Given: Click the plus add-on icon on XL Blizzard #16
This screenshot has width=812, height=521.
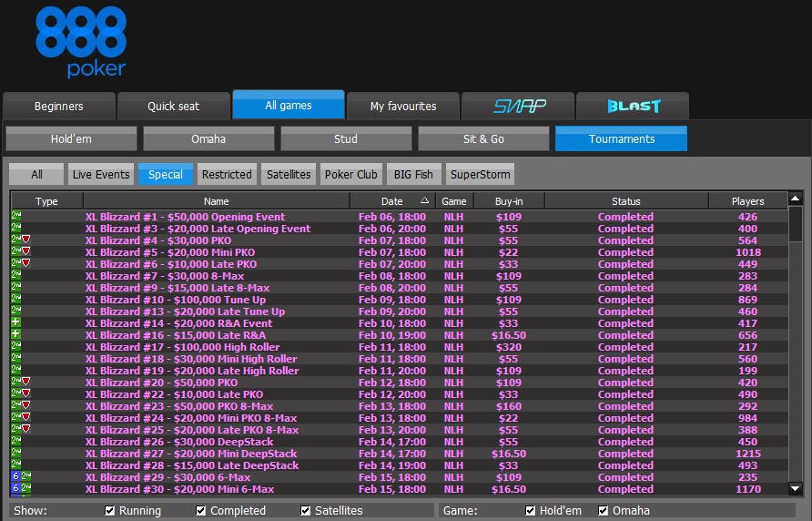Looking at the screenshot, I should [x=15, y=335].
